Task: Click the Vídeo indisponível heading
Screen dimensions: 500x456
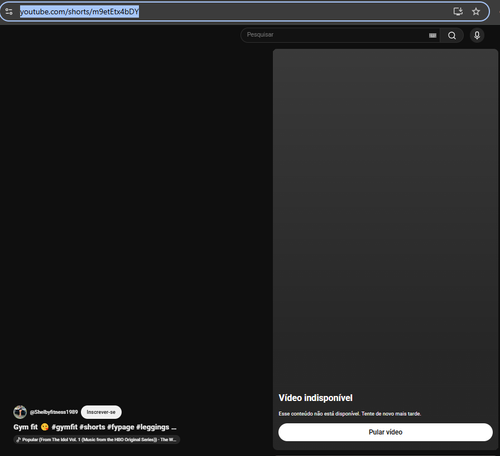Action: coord(315,398)
